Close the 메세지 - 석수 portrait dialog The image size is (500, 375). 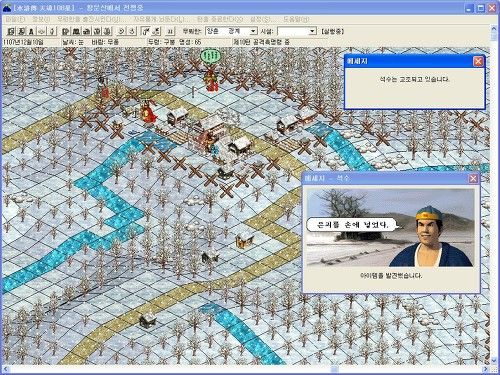coord(473,179)
